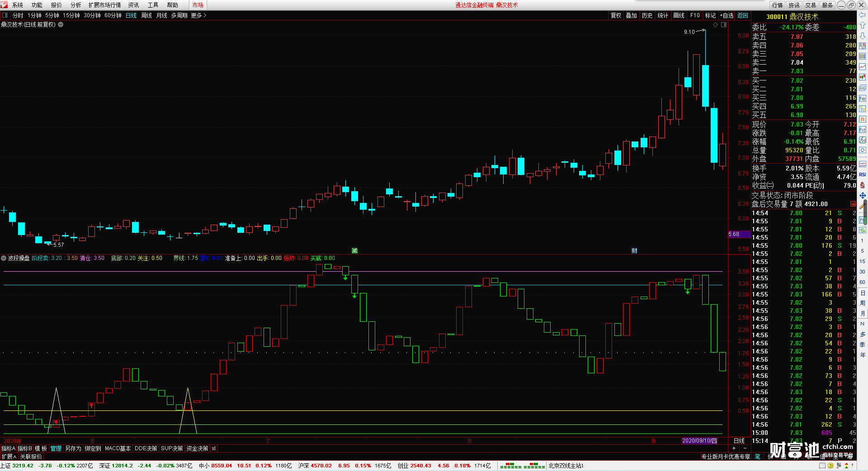Click the blue circle icon in sidebar
Viewport: 868px width, 471px height.
pyautogui.click(x=863, y=150)
